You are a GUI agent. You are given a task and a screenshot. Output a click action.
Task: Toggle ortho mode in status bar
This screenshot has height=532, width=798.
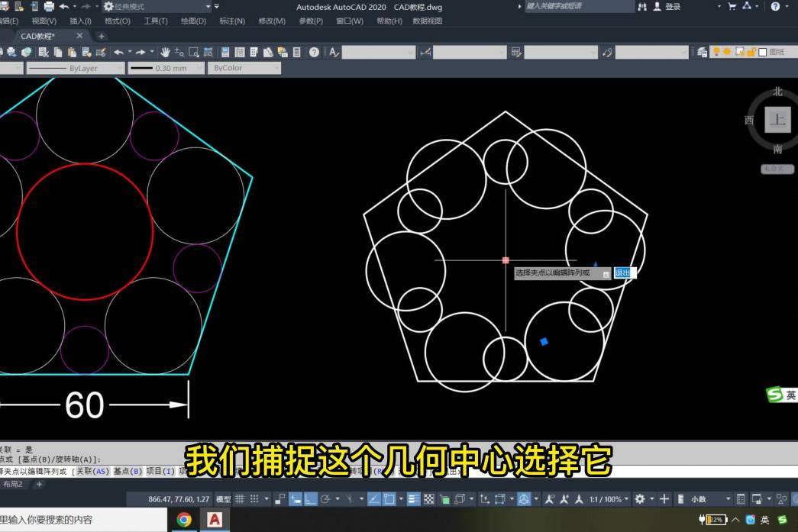310,499
